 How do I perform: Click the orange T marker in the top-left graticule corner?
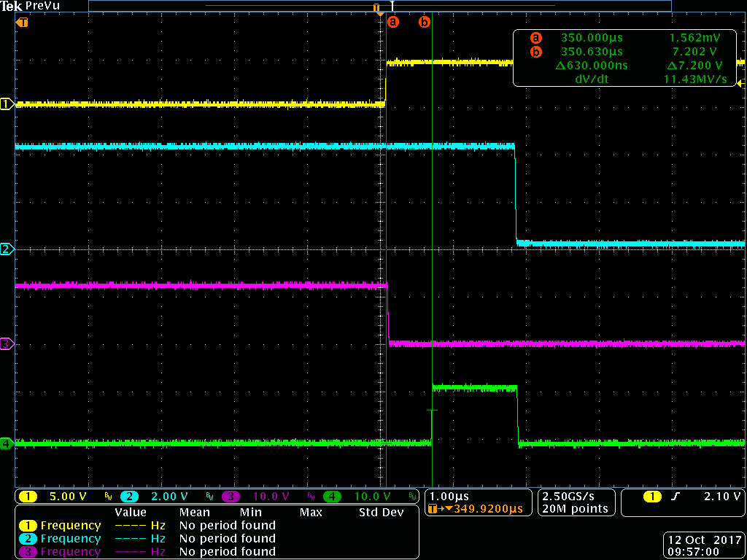pyautogui.click(x=23, y=22)
